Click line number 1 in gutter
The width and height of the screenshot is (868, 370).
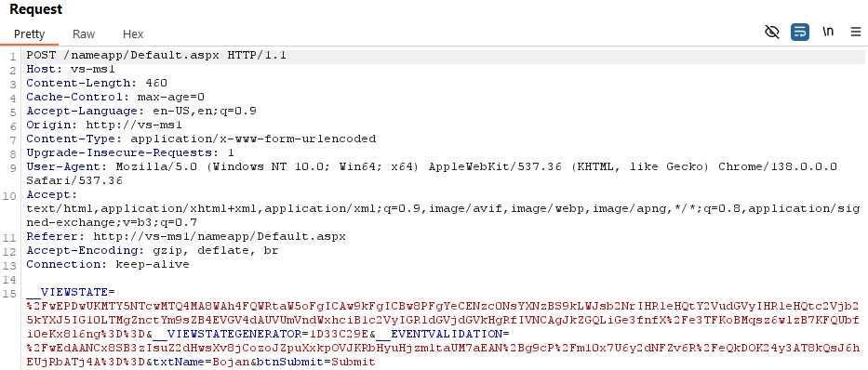coord(13,56)
